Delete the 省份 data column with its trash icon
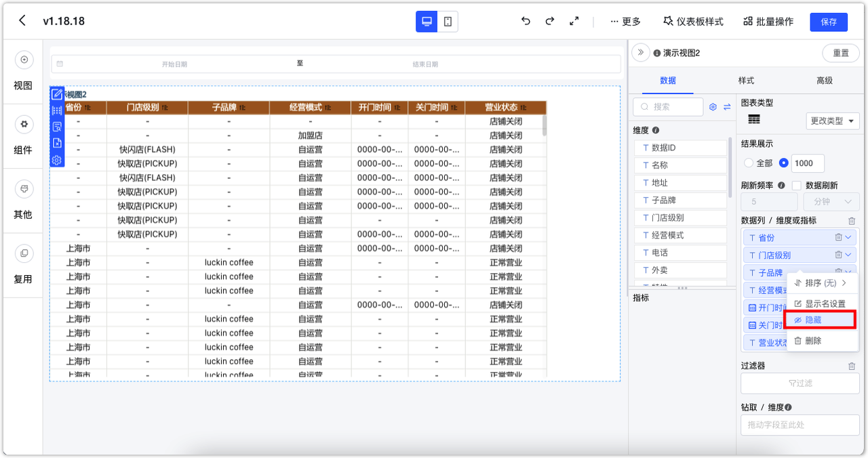 click(x=838, y=237)
